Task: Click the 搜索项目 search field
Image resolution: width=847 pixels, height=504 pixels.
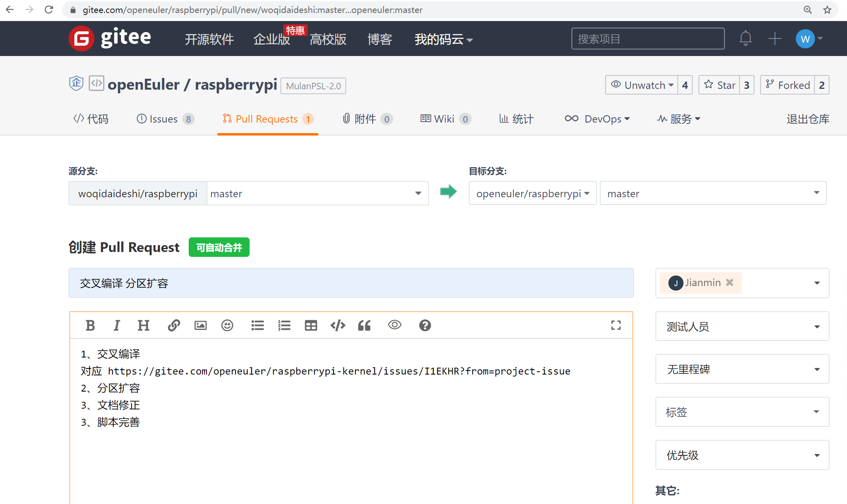Action: [648, 39]
